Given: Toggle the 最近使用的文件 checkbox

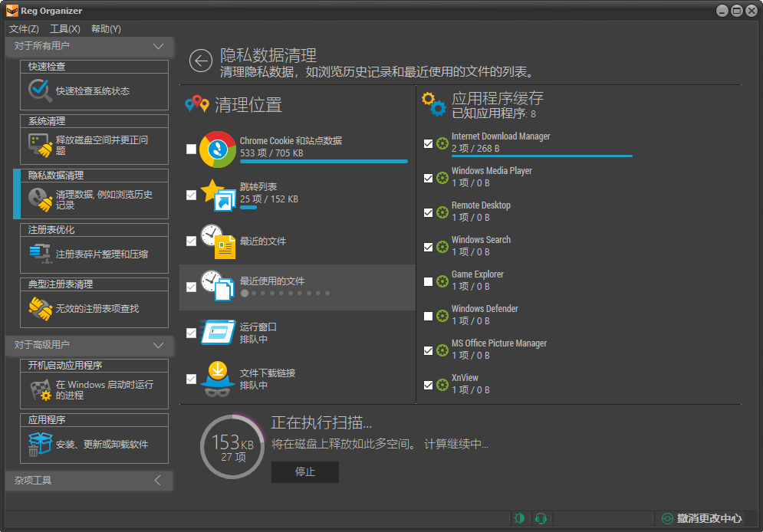Looking at the screenshot, I should click(x=191, y=287).
